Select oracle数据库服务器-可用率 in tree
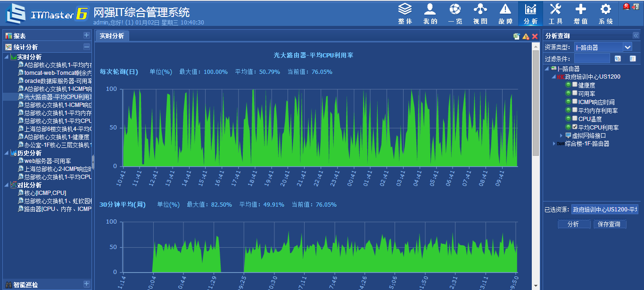This screenshot has width=644, height=290. 58,81
